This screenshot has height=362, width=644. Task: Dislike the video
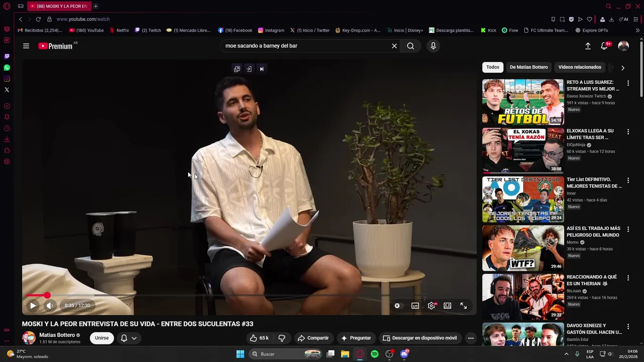(282, 338)
